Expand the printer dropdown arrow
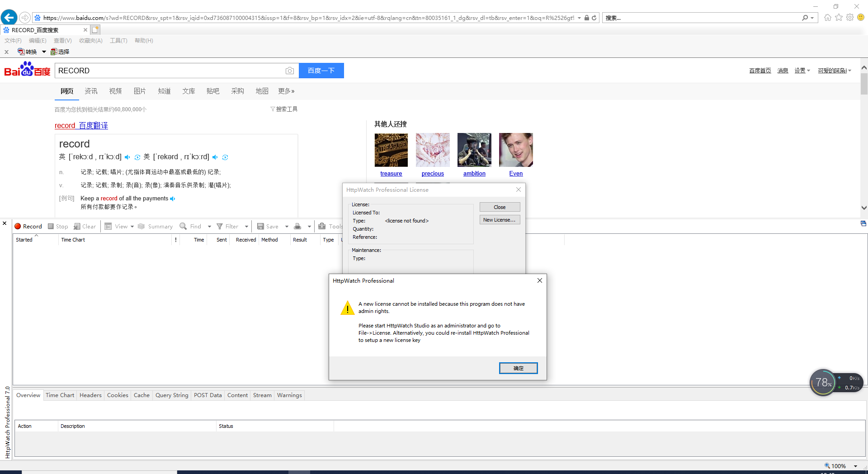 pos(309,227)
